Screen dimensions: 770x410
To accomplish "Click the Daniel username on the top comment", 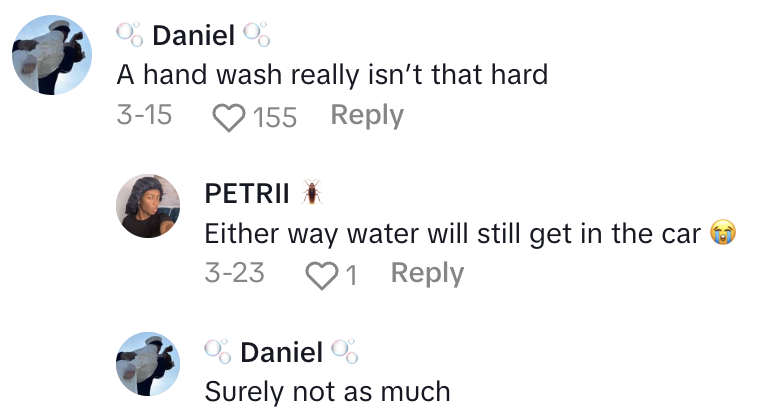I will click(x=193, y=37).
